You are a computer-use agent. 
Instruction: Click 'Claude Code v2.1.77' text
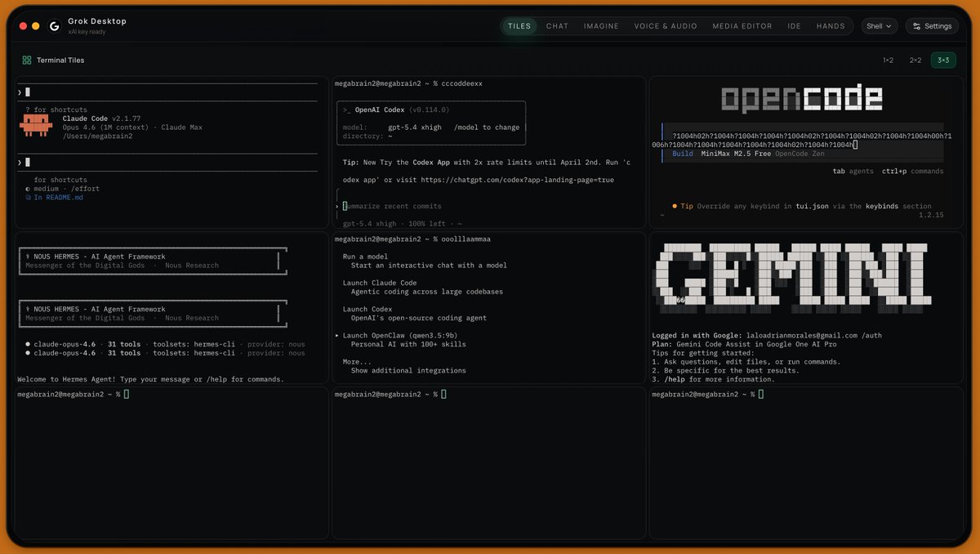101,118
